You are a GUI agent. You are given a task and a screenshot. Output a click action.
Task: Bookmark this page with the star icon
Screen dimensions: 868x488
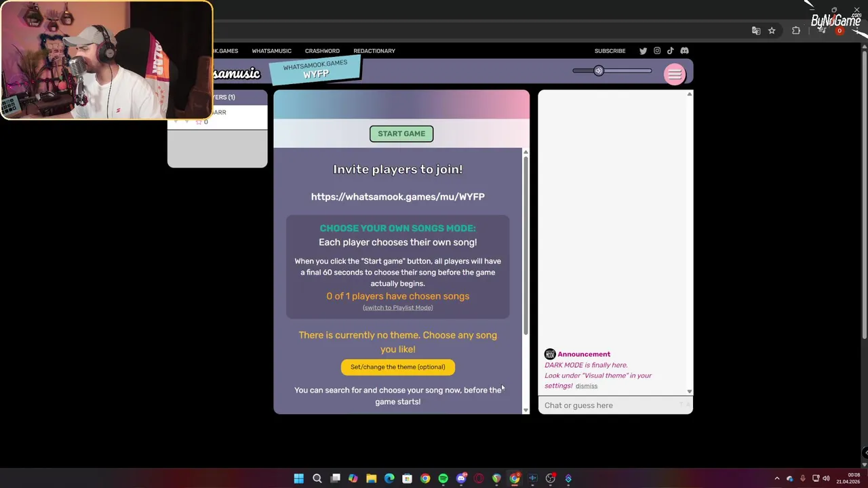coord(772,30)
